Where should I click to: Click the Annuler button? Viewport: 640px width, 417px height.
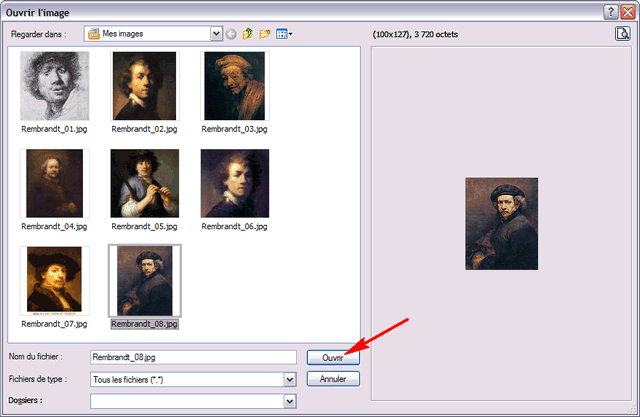(x=333, y=379)
